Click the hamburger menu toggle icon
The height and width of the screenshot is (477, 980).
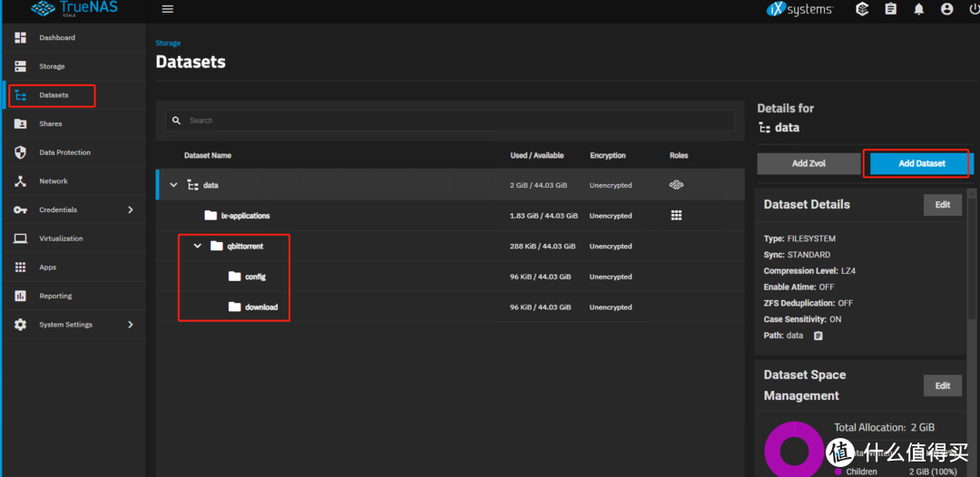(x=167, y=9)
